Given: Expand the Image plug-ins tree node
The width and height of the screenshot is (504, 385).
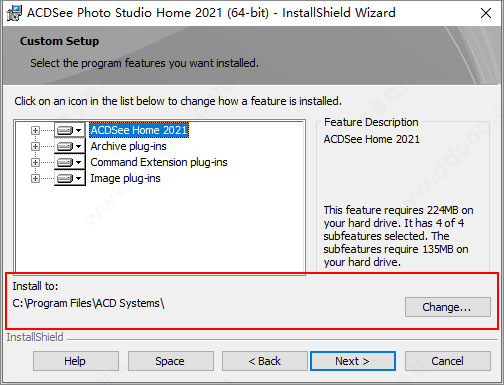Looking at the screenshot, I should 35,178.
